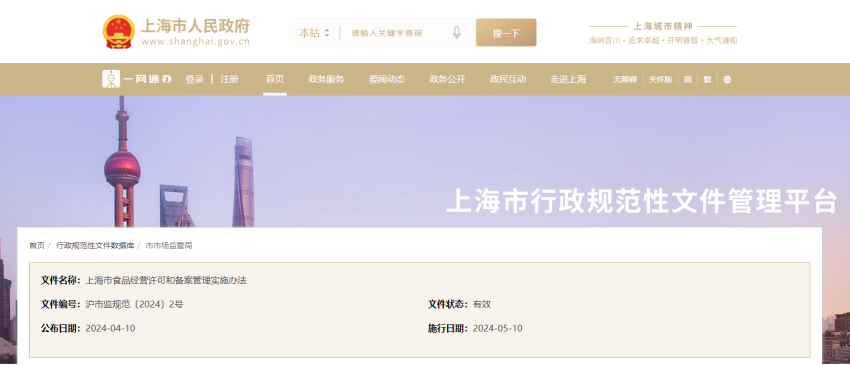The width and height of the screenshot is (850, 365).
Task: Click the 无障碍 accessibility link
Action: click(x=625, y=79)
